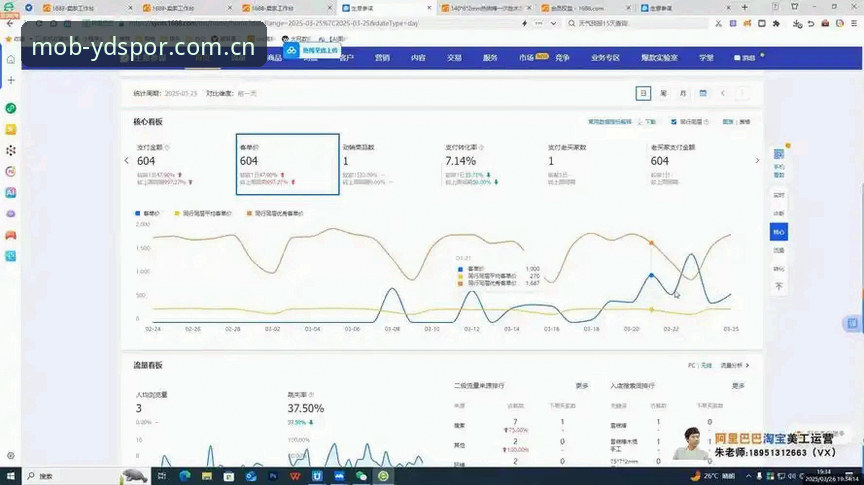The image size is (864, 485).
Task: Click the 常用数据指标解释 link
Action: tap(609, 122)
